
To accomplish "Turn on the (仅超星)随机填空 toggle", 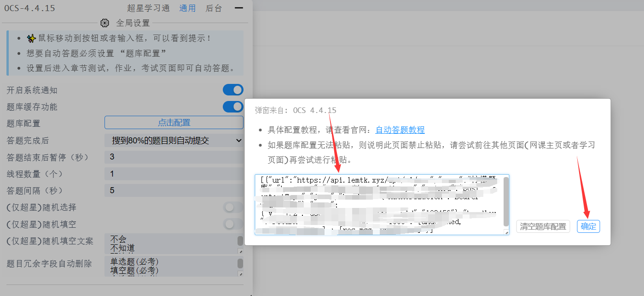I will pyautogui.click(x=233, y=224).
